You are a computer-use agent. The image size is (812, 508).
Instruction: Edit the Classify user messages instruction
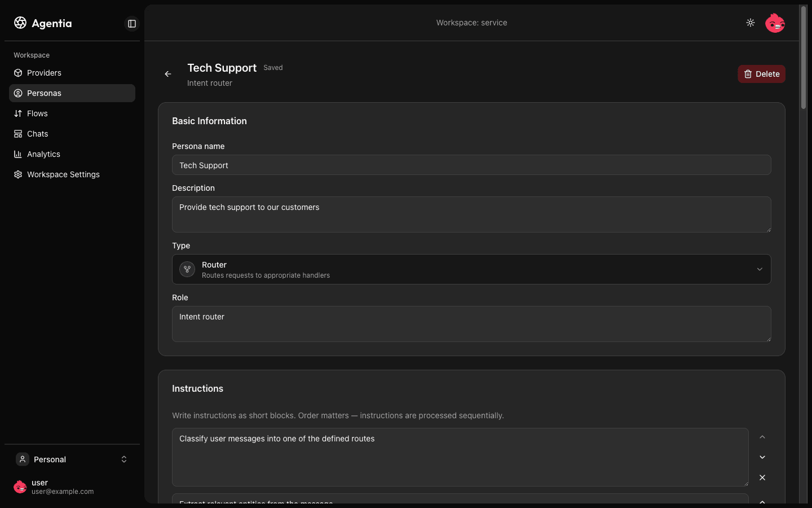460,457
